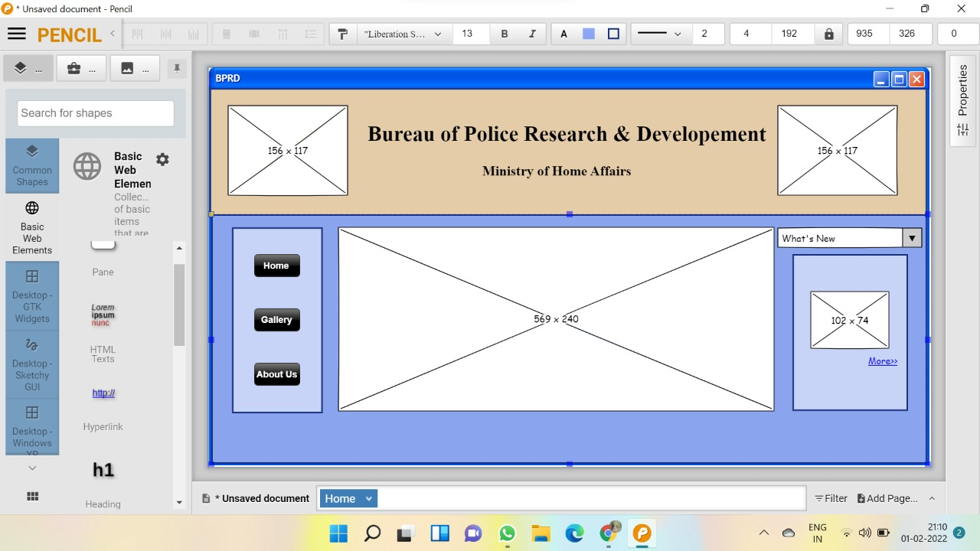Open the Liberation Sans font family dropdown
Image resolution: width=980 pixels, height=551 pixels.
(404, 34)
